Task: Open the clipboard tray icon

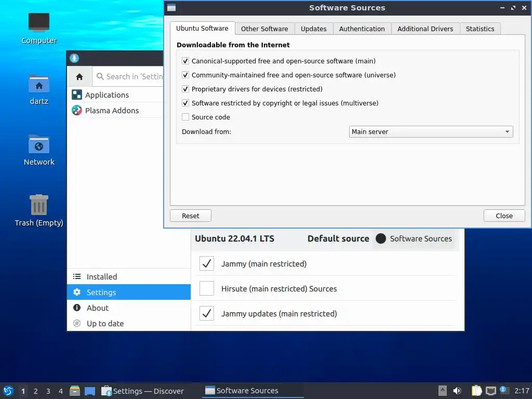Action: [x=476, y=391]
